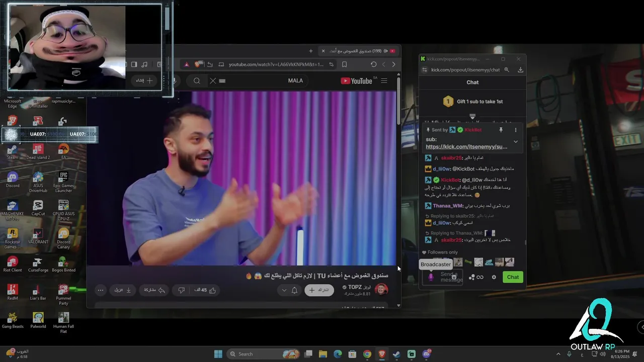Open Gang Beasts desktop shortcut
Viewport: 644px width, 362px height.
(13, 320)
